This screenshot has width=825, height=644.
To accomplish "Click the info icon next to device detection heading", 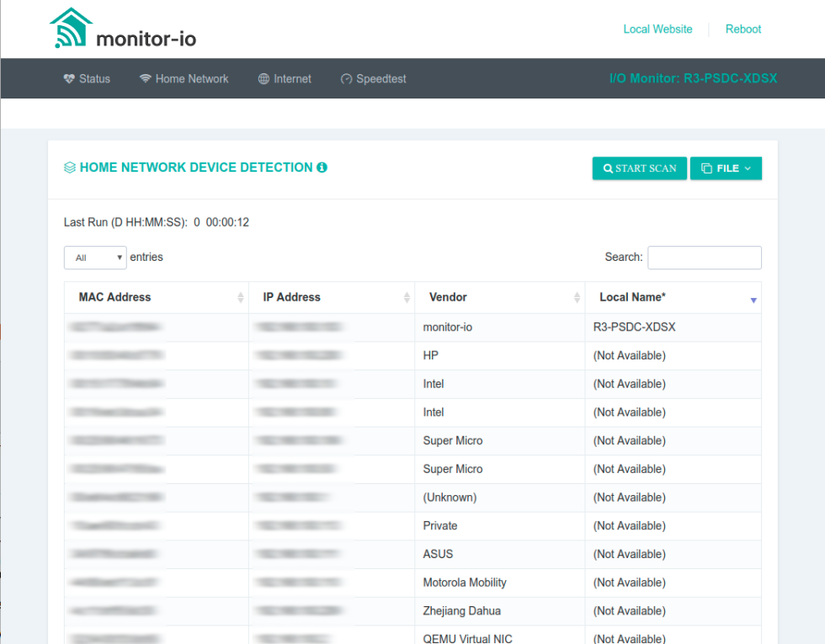I will [x=321, y=168].
